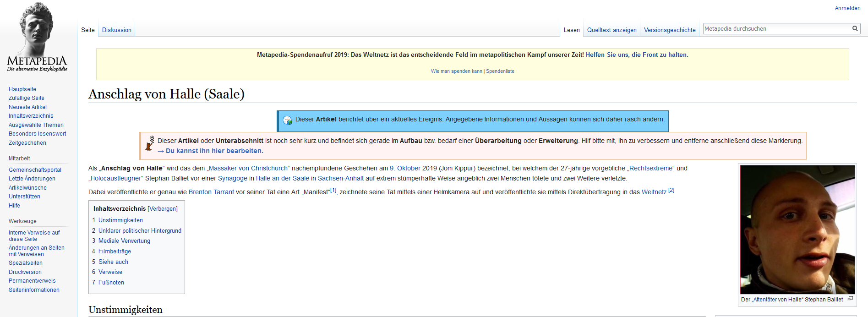Image resolution: width=868 pixels, height=317 pixels.
Task: Select the Lesen tab
Action: tap(572, 30)
